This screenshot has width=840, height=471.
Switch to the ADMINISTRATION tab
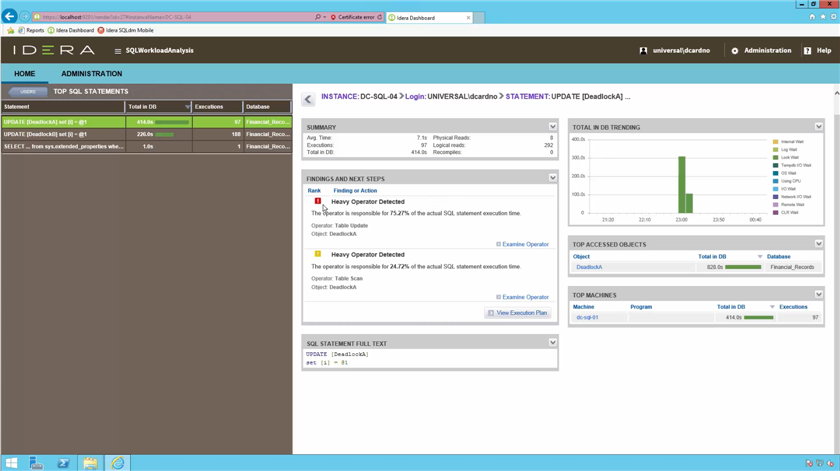pos(92,74)
